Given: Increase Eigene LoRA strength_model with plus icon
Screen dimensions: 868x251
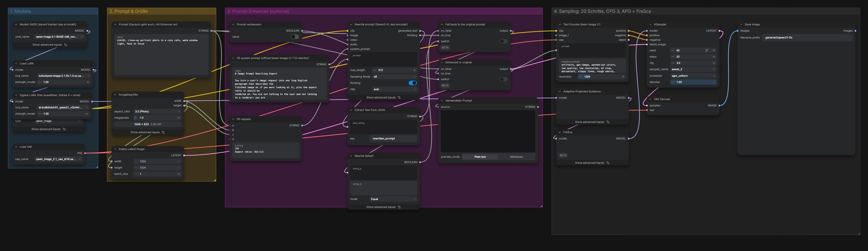Looking at the screenshot, I should (x=87, y=114).
